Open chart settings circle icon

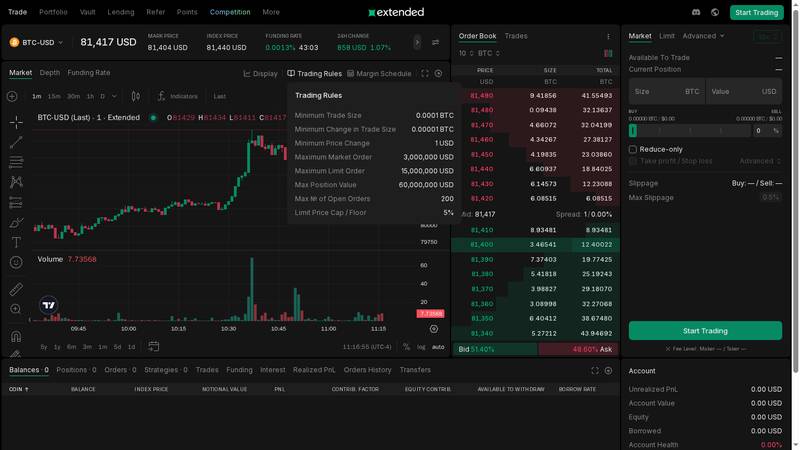click(x=438, y=73)
